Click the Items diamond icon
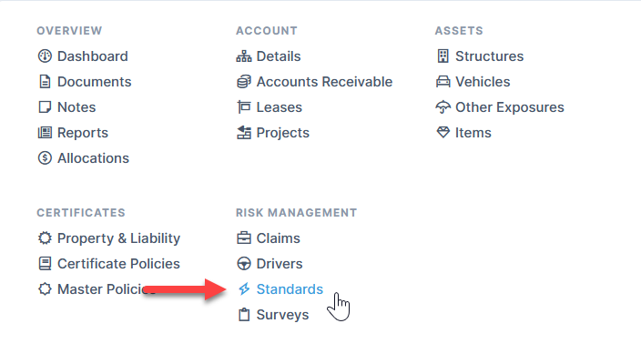Screen dimensions: 641x364 pos(443,133)
